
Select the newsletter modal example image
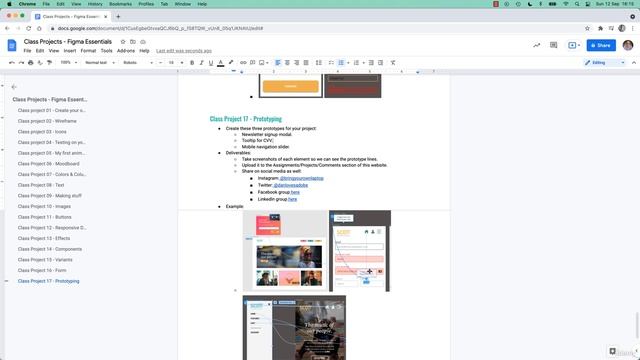(x=285, y=251)
